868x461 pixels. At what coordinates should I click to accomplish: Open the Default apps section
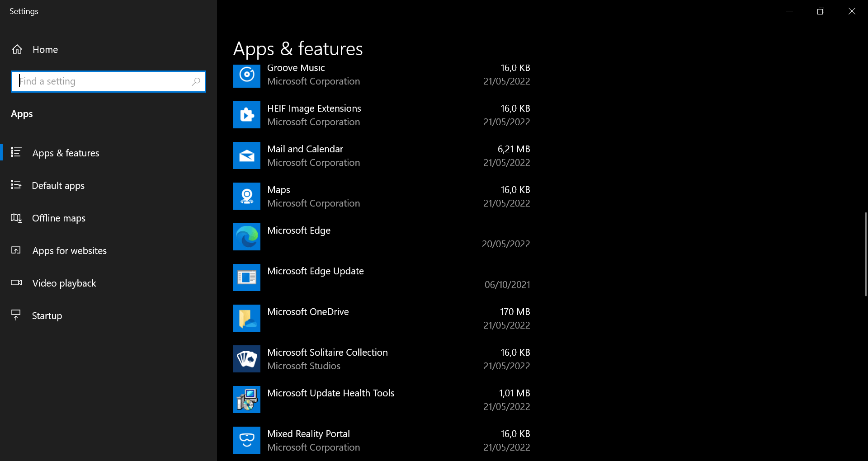point(108,185)
